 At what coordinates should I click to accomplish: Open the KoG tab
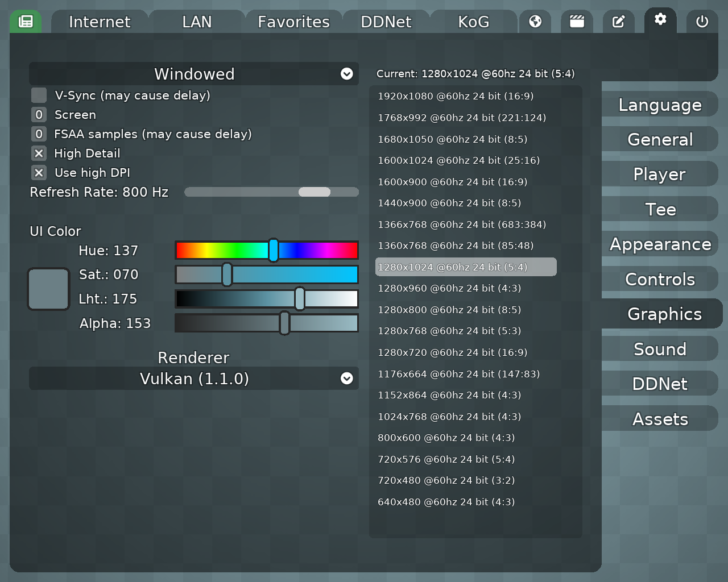473,21
